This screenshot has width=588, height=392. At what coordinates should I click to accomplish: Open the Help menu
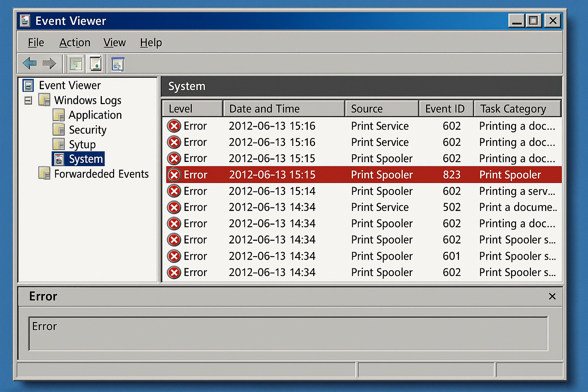151,42
